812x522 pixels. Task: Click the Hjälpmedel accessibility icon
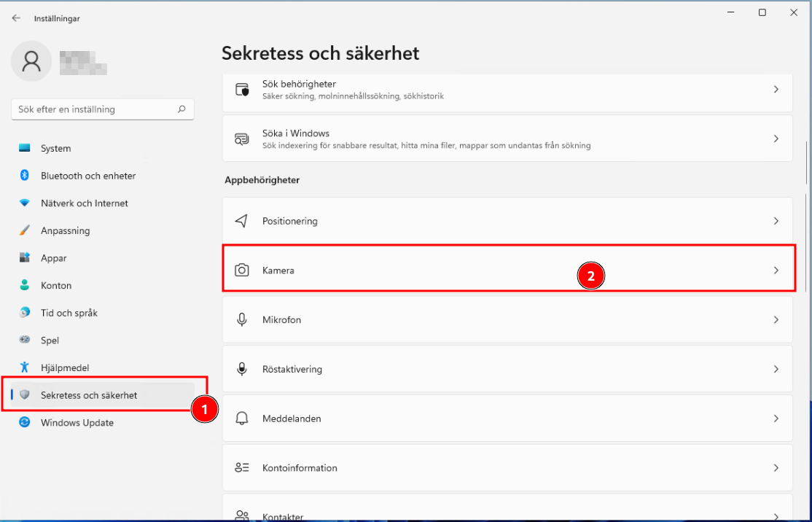tap(24, 367)
